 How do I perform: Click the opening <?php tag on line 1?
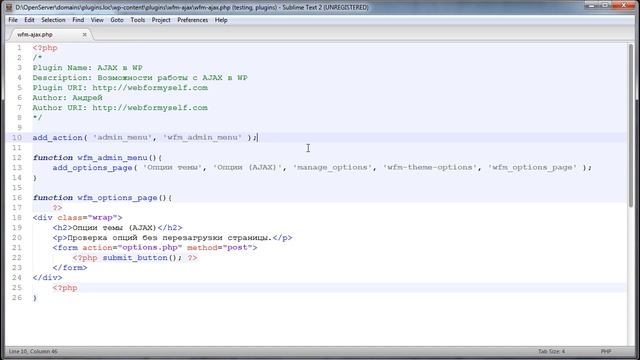[x=45, y=48]
